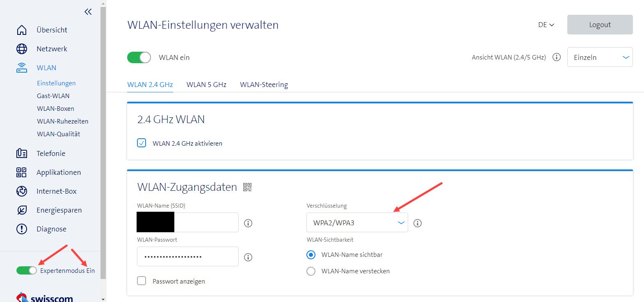
Task: Open the QR code icon next to WLAN-Zugangsdaten
Action: pyautogui.click(x=247, y=188)
